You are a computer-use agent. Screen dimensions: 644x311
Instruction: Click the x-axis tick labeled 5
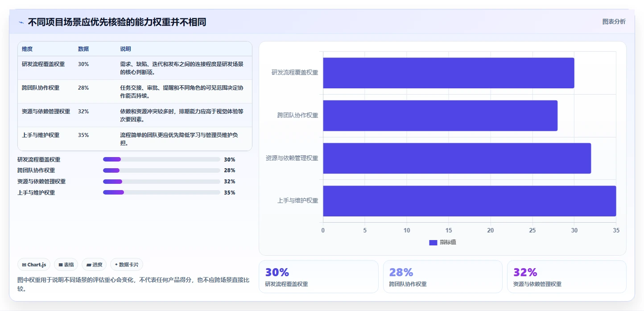365,230
